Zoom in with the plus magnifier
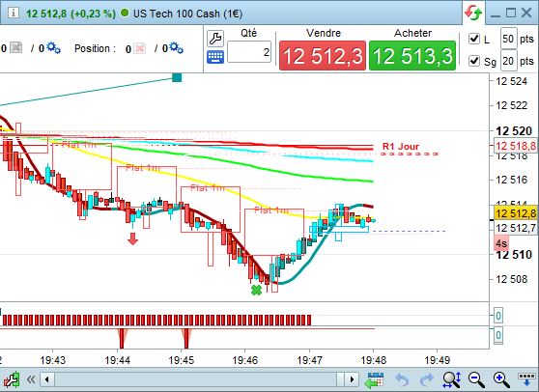539x392 pixels. pyautogui.click(x=501, y=379)
